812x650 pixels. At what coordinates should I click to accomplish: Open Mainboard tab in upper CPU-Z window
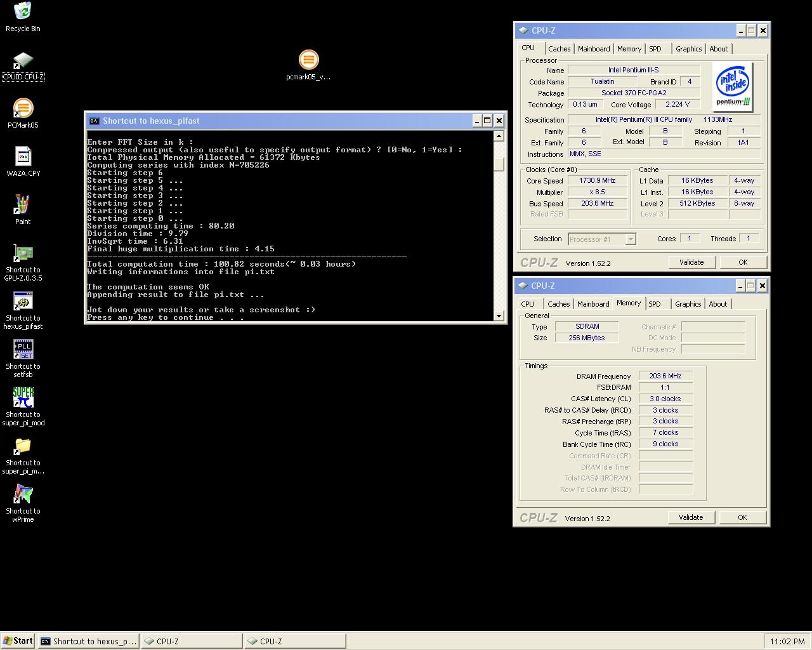(594, 49)
